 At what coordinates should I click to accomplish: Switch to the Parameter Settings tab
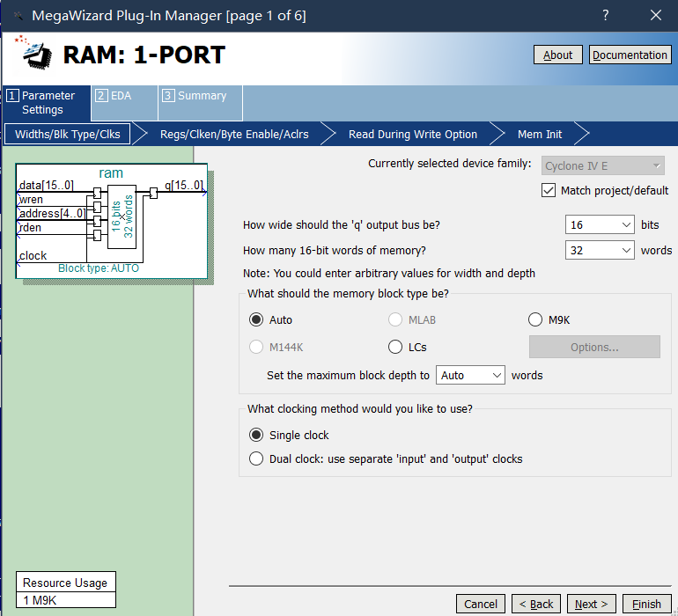[47, 103]
